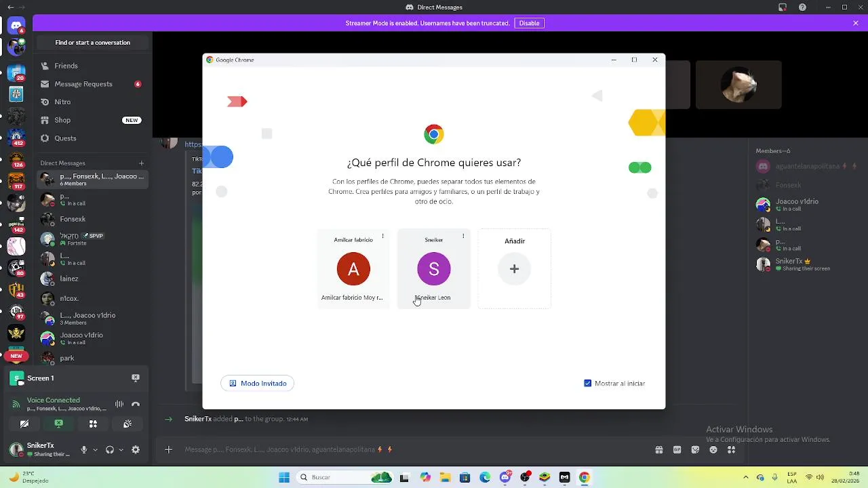The height and width of the screenshot is (488, 868).
Task: Open Quests in Discord sidebar
Action: (92, 138)
